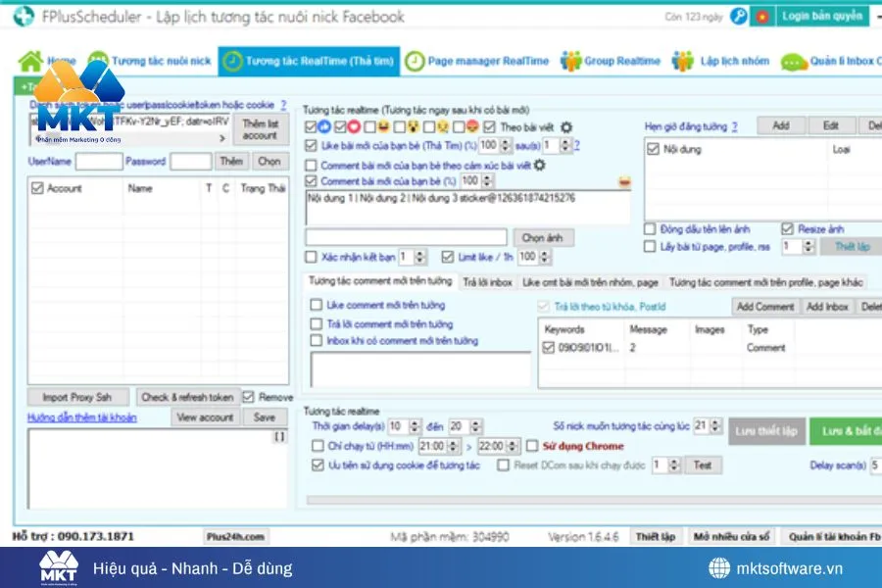Check Like comment mới trên tường
882x588 pixels.
[317, 305]
